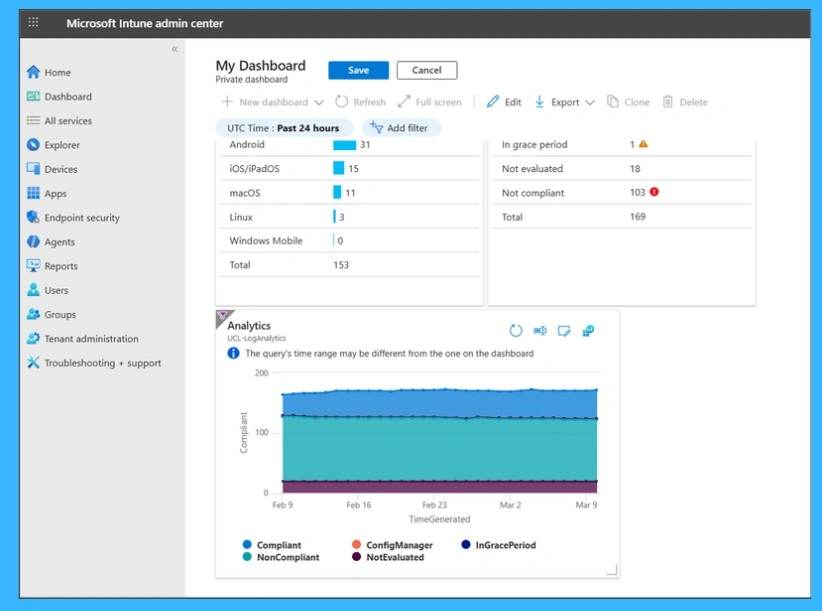This screenshot has width=822, height=611.
Task: Open the Export dropdown menu
Action: [x=565, y=101]
